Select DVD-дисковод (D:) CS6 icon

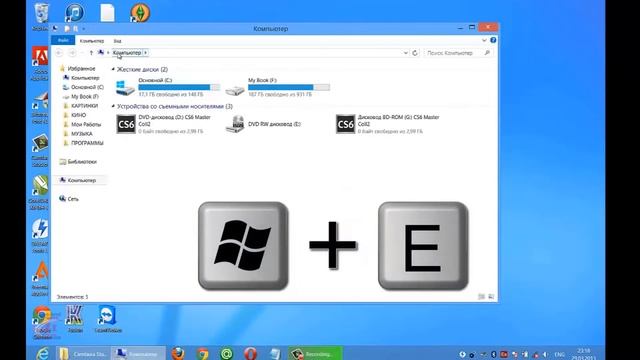point(126,124)
